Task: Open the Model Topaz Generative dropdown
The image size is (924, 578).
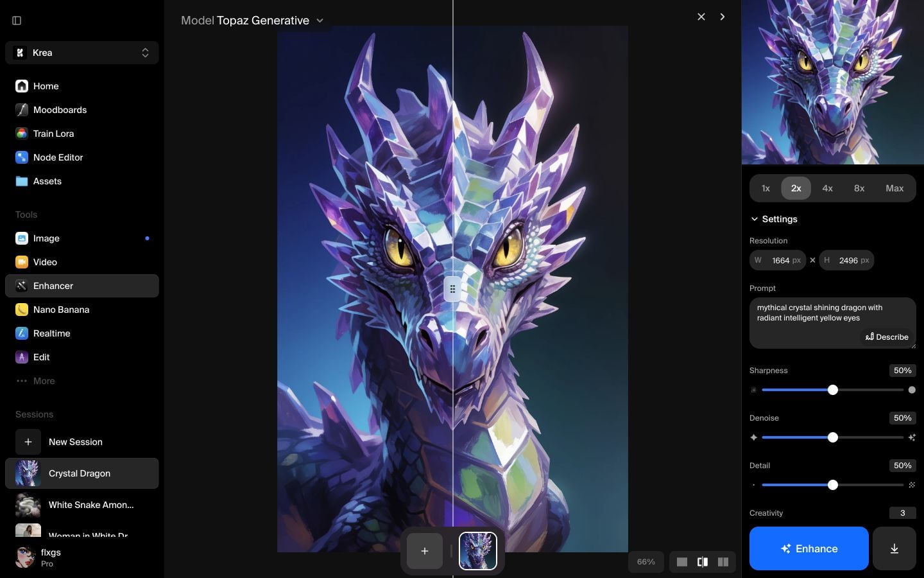Action: point(252,21)
